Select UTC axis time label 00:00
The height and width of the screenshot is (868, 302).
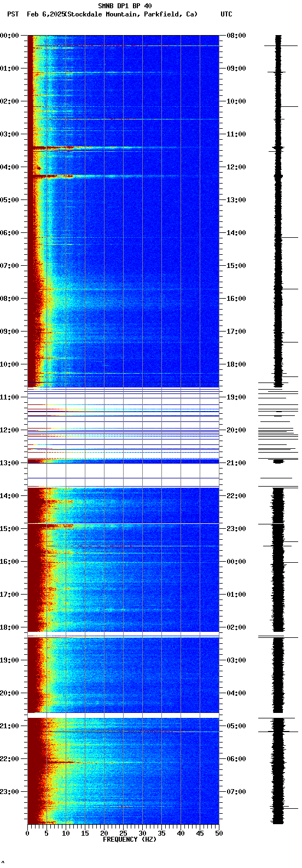point(236,562)
